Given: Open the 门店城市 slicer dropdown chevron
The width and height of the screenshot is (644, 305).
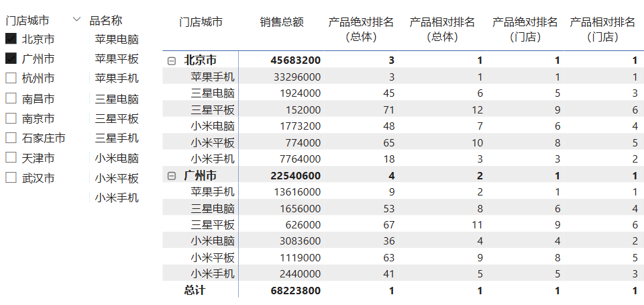Looking at the screenshot, I should [76, 19].
